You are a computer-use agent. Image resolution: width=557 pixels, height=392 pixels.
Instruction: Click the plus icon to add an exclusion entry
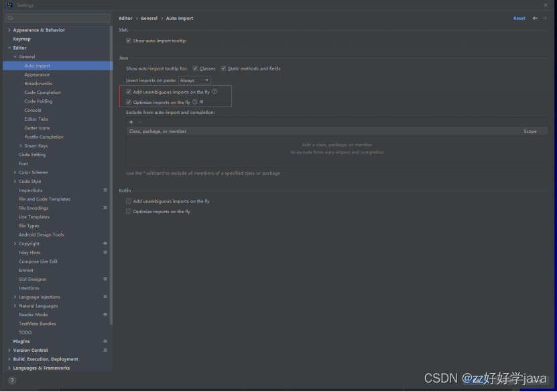coord(130,122)
